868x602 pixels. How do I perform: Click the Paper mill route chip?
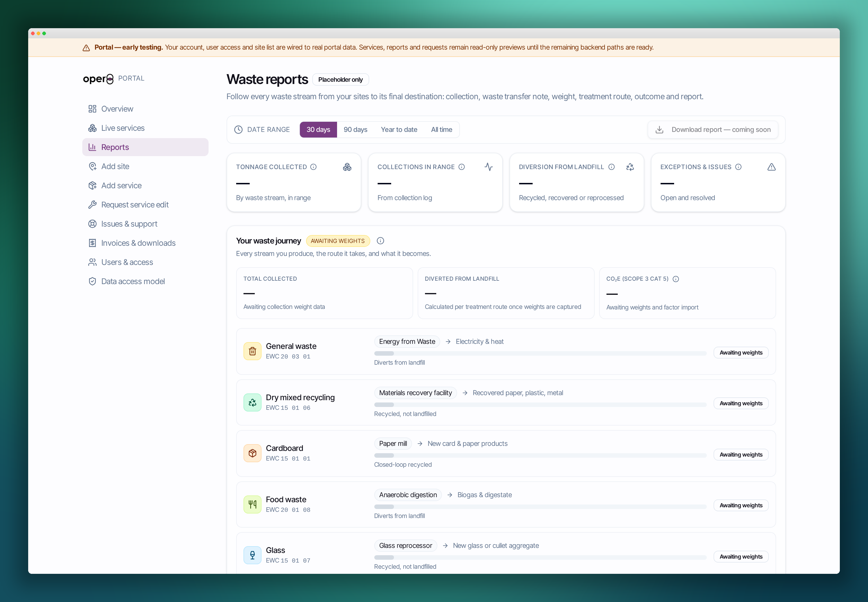point(393,444)
